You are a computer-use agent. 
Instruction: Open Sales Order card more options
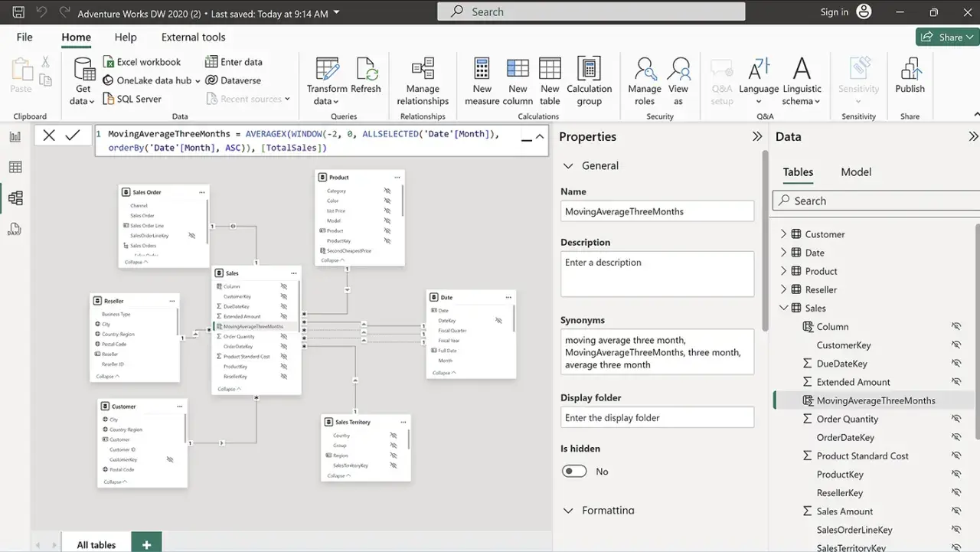tap(202, 192)
